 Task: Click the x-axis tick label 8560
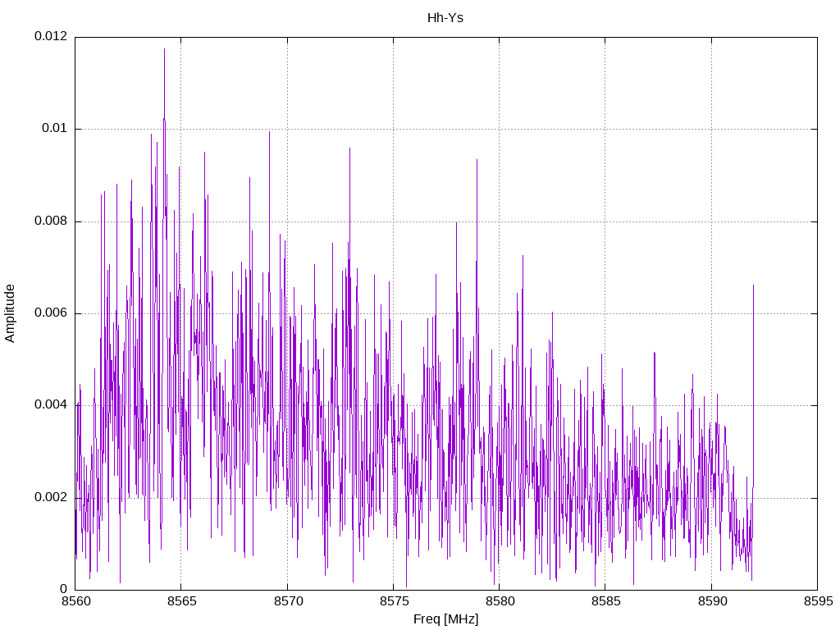[x=76, y=601]
